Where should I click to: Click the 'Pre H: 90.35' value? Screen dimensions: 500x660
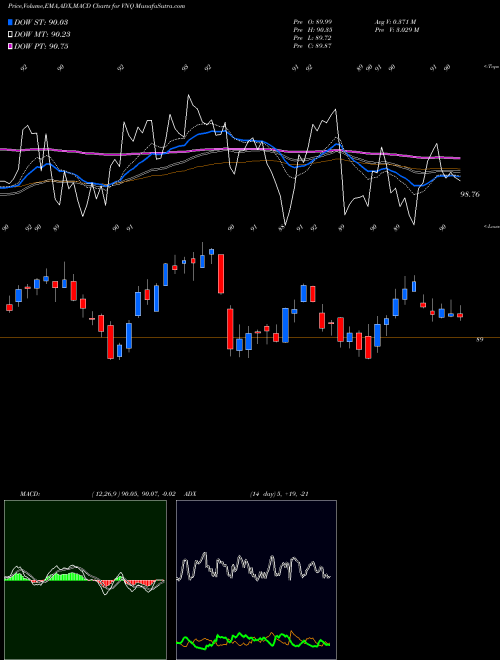point(313,29)
